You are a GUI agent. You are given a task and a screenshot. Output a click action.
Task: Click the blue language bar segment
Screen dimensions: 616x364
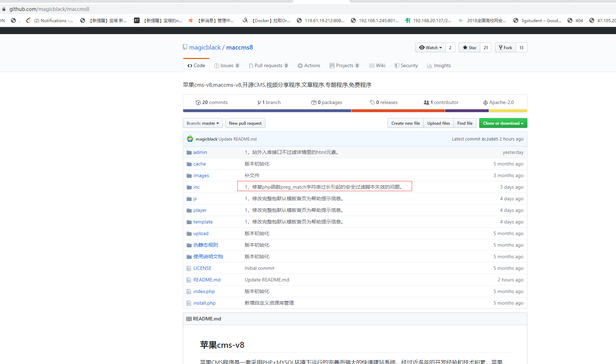click(x=267, y=111)
